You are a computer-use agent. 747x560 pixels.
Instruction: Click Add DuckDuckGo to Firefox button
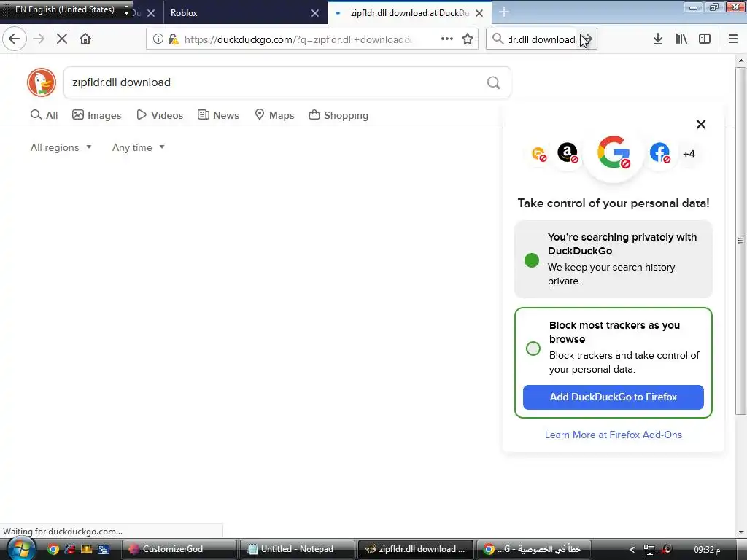coord(613,397)
